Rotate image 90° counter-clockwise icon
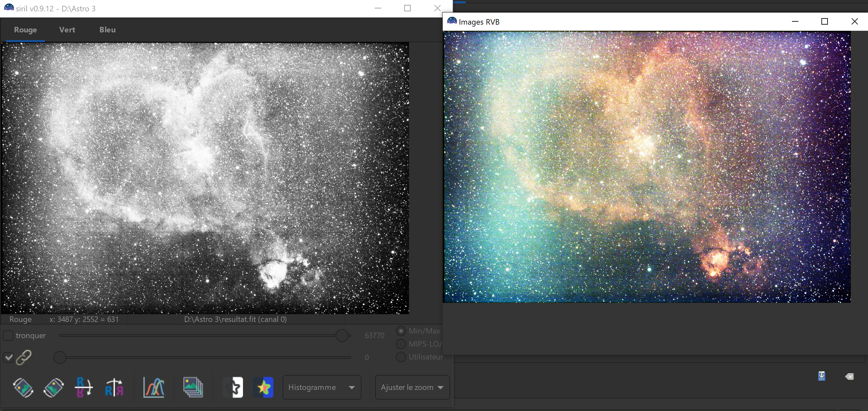 pos(23,387)
